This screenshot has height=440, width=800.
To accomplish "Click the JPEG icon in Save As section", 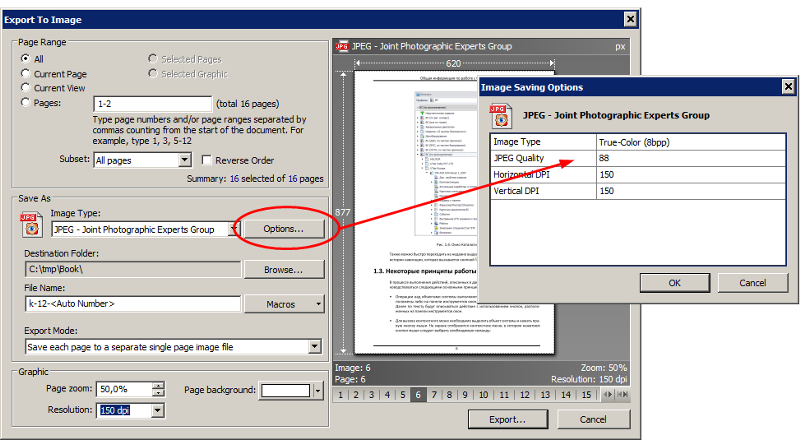I will tap(29, 224).
